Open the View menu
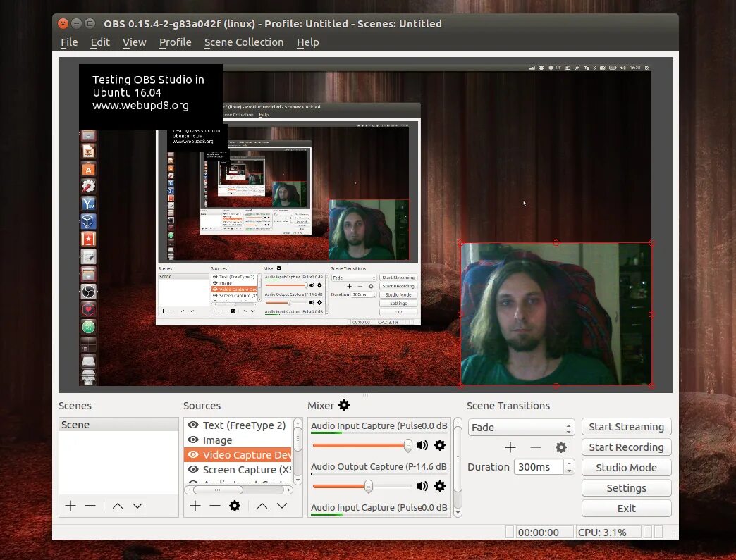 pyautogui.click(x=134, y=42)
